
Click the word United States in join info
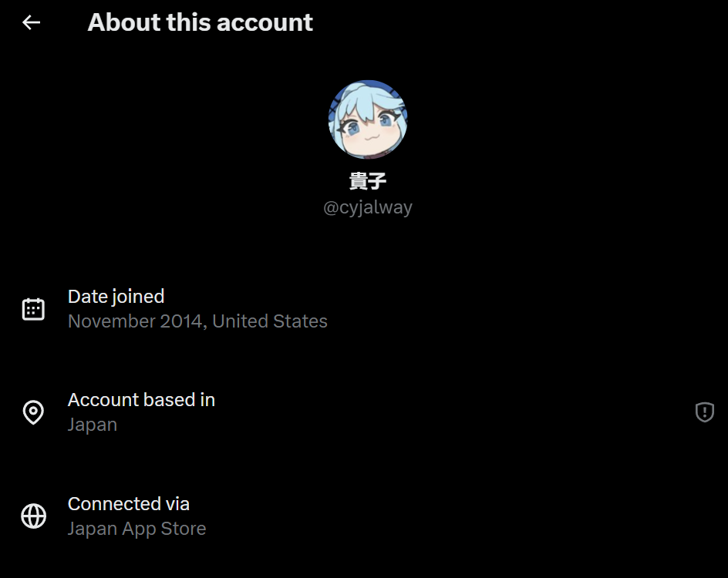tap(270, 321)
